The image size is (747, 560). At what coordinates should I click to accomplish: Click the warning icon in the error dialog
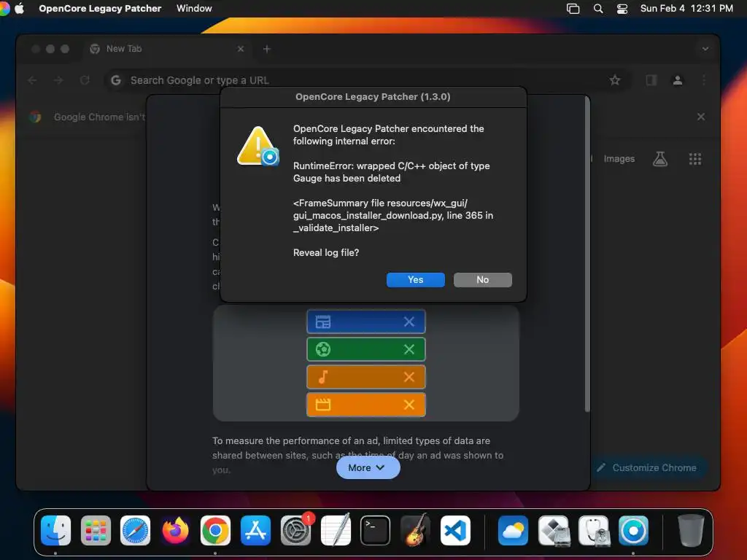pyautogui.click(x=258, y=146)
